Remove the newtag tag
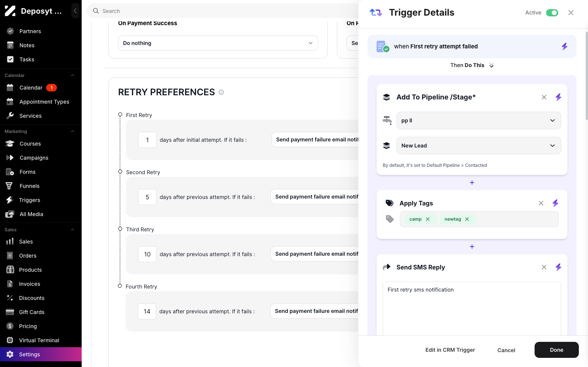The height and width of the screenshot is (367, 588). pyautogui.click(x=467, y=219)
